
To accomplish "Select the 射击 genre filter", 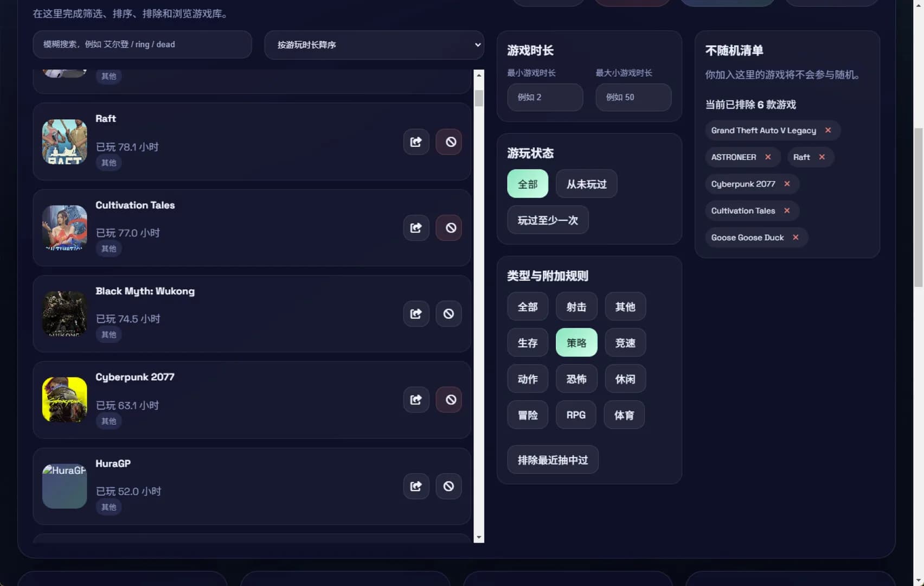I will (576, 307).
